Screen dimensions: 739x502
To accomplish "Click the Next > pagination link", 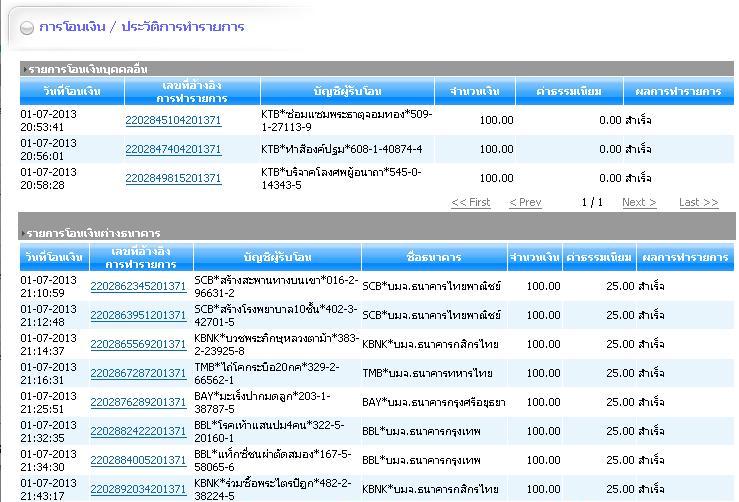I will tap(639, 202).
